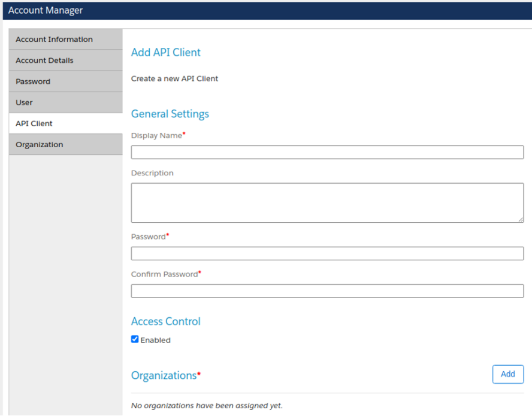Click the Display Name field label
Image resolution: width=532 pixels, height=419 pixels.
[x=156, y=136]
